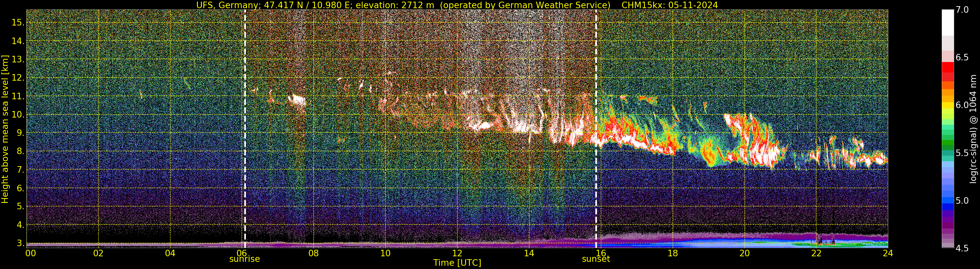Click the '14' time axis tick label
Screen dimensions: 980x269
pos(529,253)
